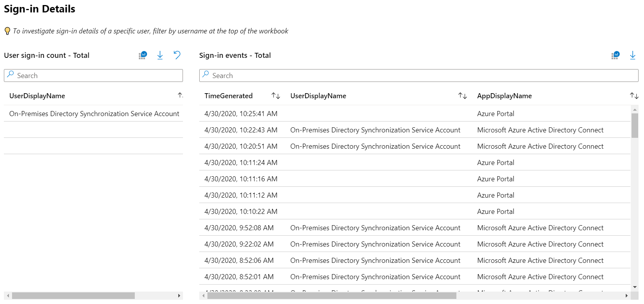Select the 10:22:43 AM sign-in event row
Screen dimensions: 644x304
tap(414, 130)
